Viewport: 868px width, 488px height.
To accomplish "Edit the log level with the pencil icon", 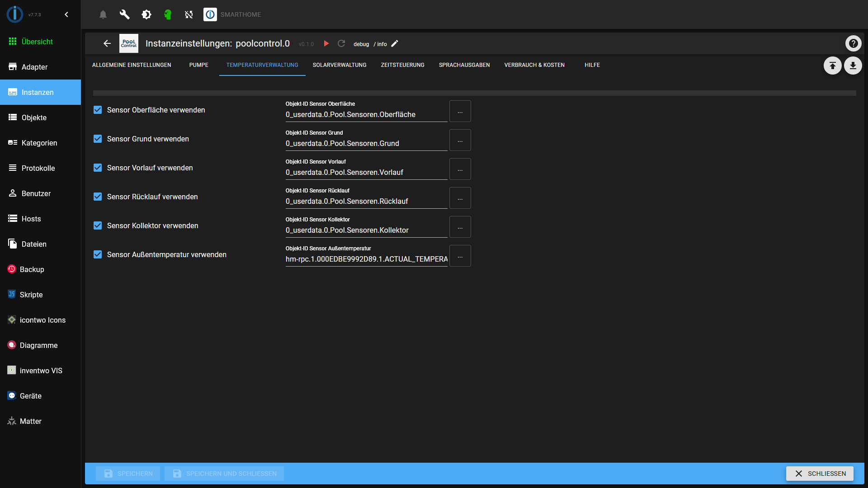I will pyautogui.click(x=395, y=43).
